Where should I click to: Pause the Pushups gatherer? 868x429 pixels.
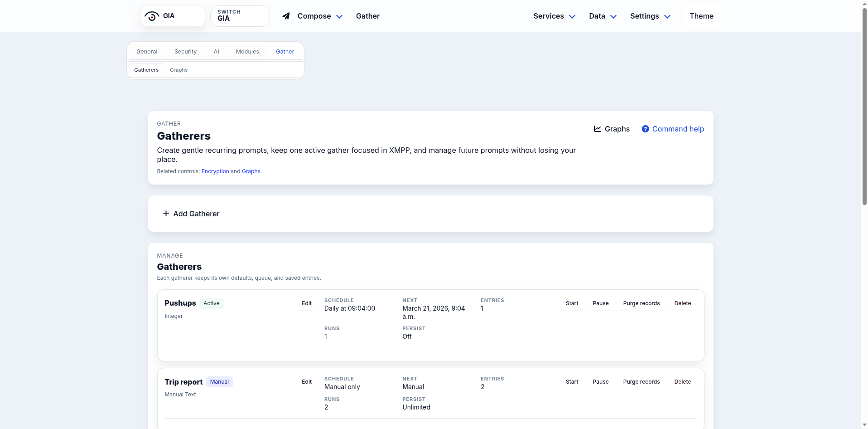pos(600,303)
